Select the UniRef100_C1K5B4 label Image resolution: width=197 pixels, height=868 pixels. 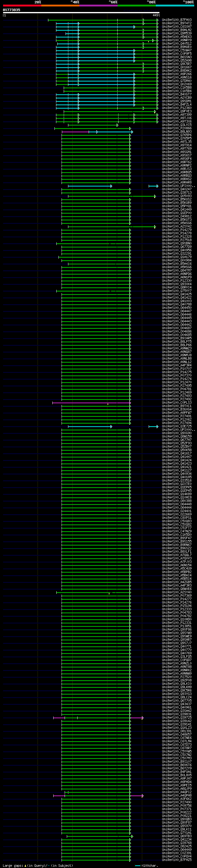[177, 91]
